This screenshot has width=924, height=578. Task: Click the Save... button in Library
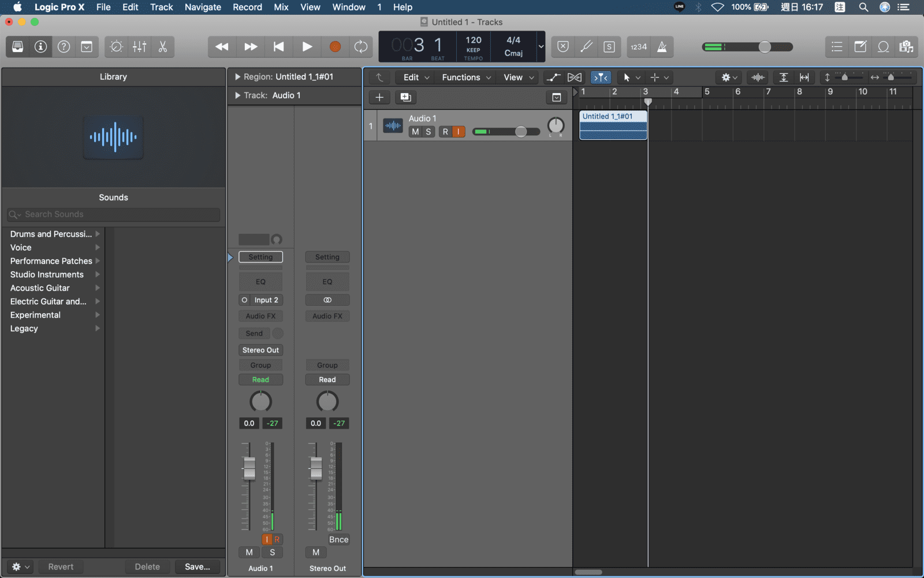198,567
